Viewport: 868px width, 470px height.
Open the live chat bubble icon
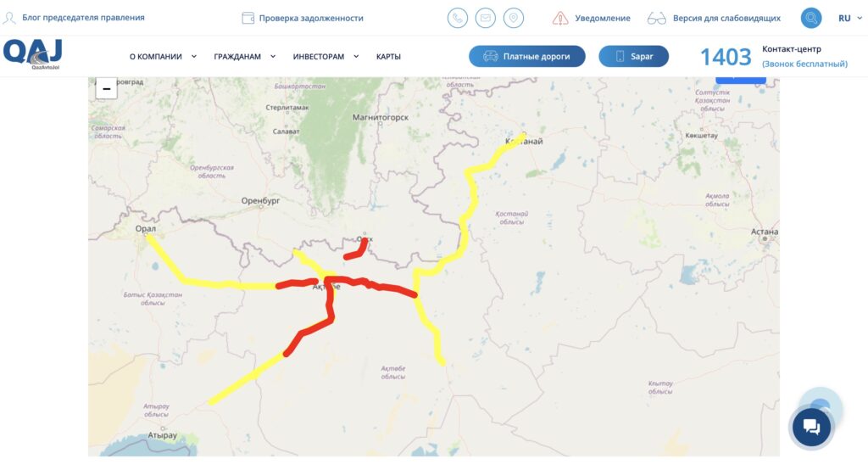click(x=811, y=427)
